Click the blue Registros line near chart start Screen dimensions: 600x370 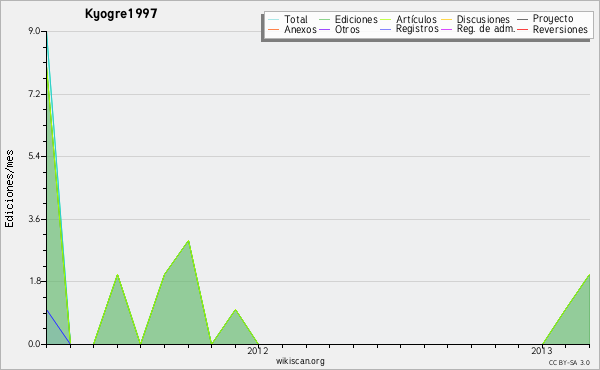[59, 327]
